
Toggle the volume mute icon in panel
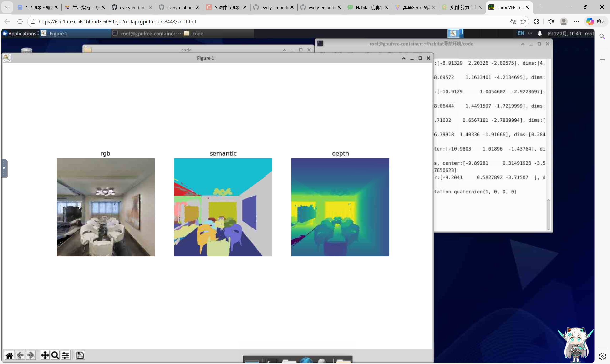point(530,33)
